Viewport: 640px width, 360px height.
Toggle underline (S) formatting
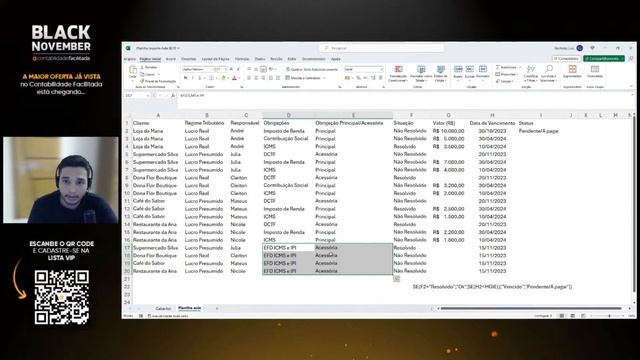(200, 78)
